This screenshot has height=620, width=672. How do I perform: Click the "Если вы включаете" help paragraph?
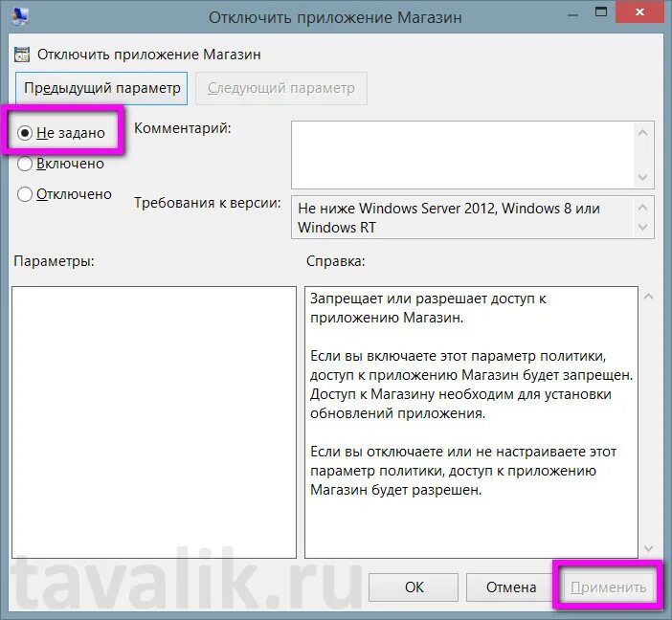[471, 385]
